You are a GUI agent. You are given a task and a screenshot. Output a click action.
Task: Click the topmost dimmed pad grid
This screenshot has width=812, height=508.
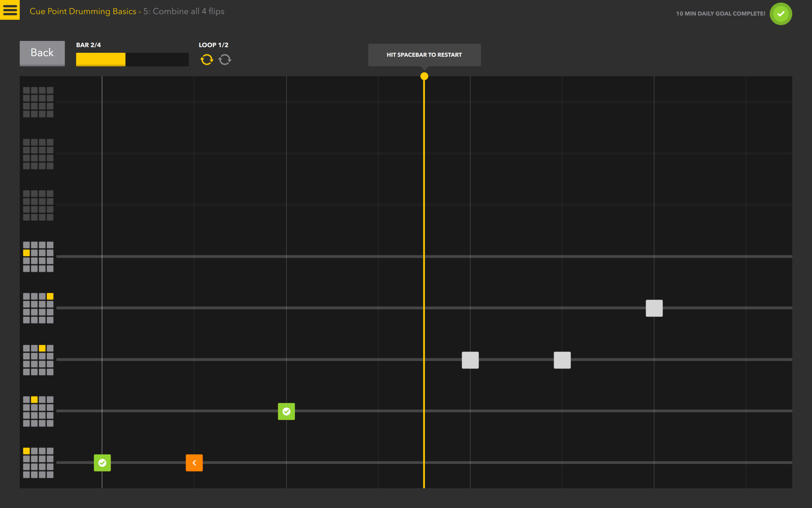pos(38,102)
